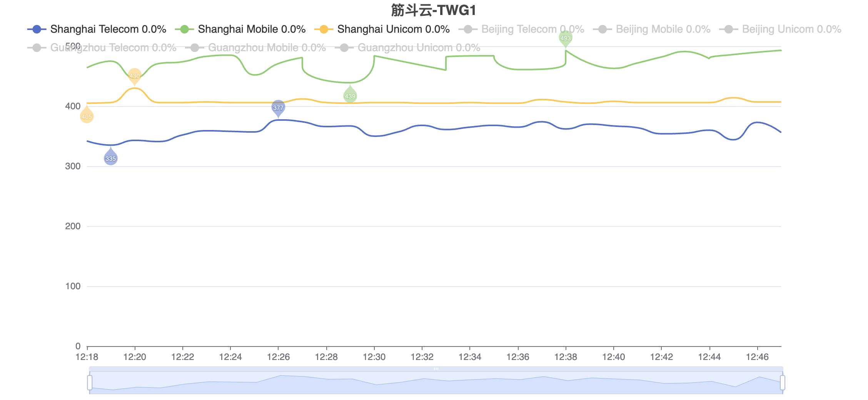868x400 pixels.
Task: Click the chart title 筋斗云-TWG1
Action: pos(434,10)
